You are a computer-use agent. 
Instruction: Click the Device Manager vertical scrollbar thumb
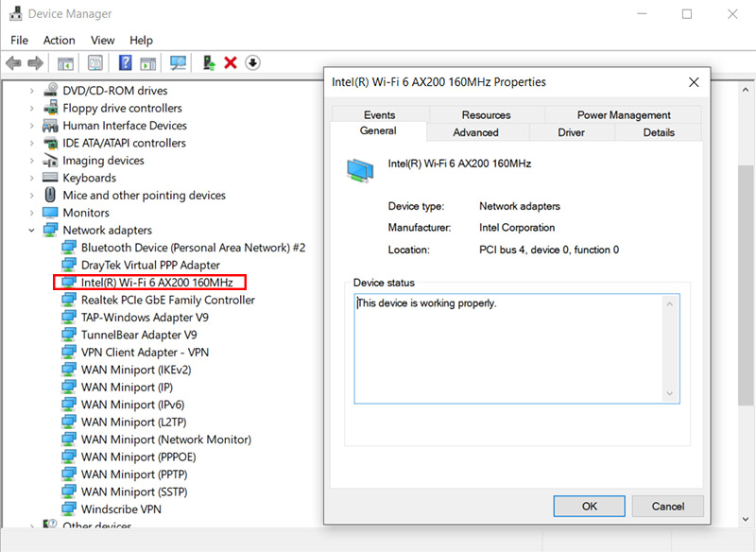point(746,285)
